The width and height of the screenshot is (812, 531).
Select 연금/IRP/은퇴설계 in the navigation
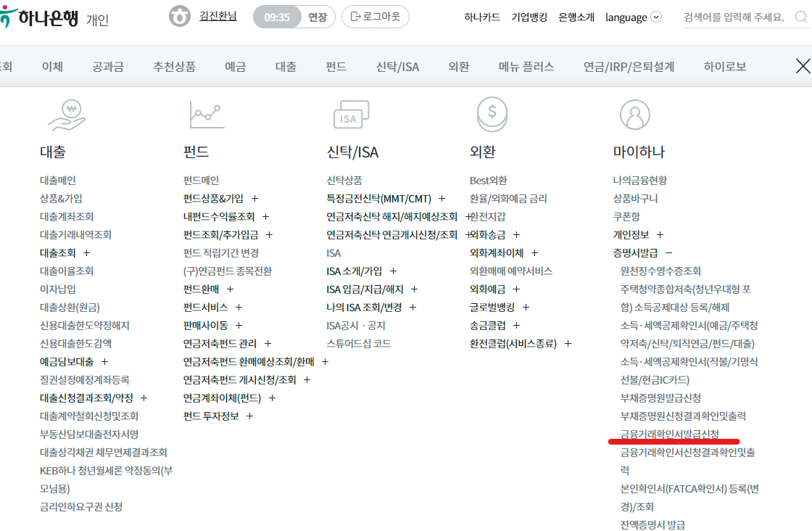(x=629, y=66)
